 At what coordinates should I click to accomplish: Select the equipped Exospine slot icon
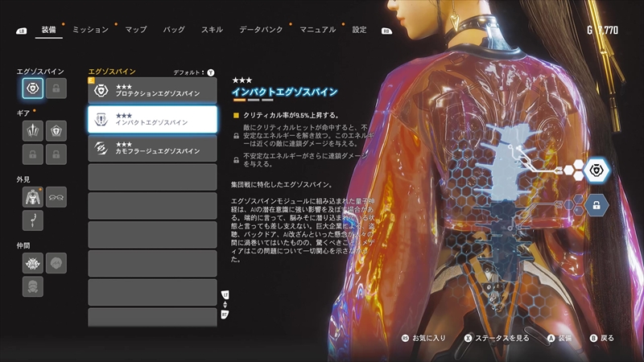pyautogui.click(x=33, y=88)
